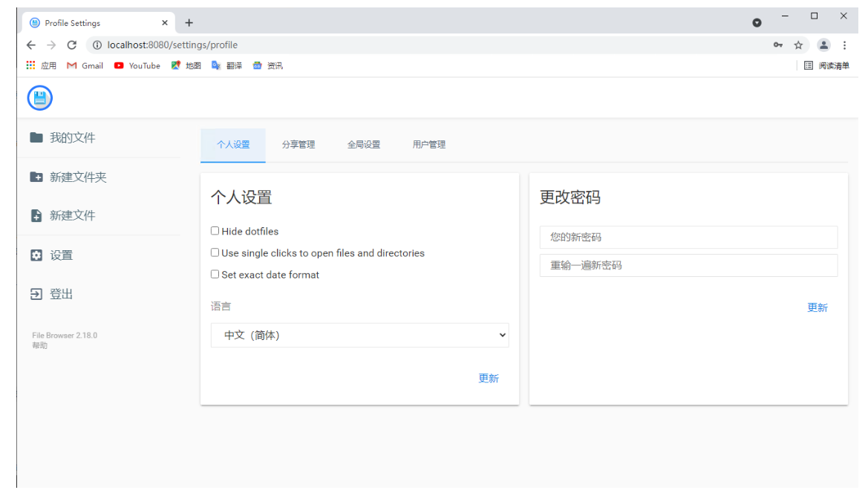The width and height of the screenshot is (868, 490).
Task: Open the browser's bookmark star icon
Action: click(798, 45)
